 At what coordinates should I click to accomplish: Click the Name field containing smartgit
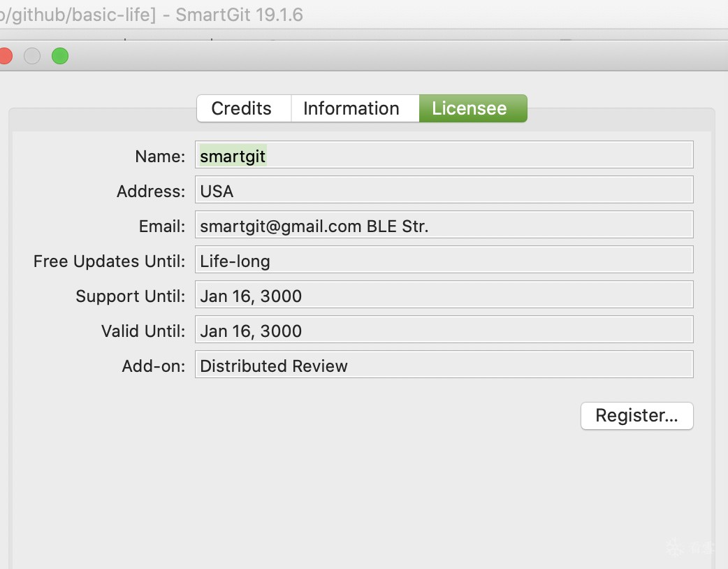(x=444, y=155)
